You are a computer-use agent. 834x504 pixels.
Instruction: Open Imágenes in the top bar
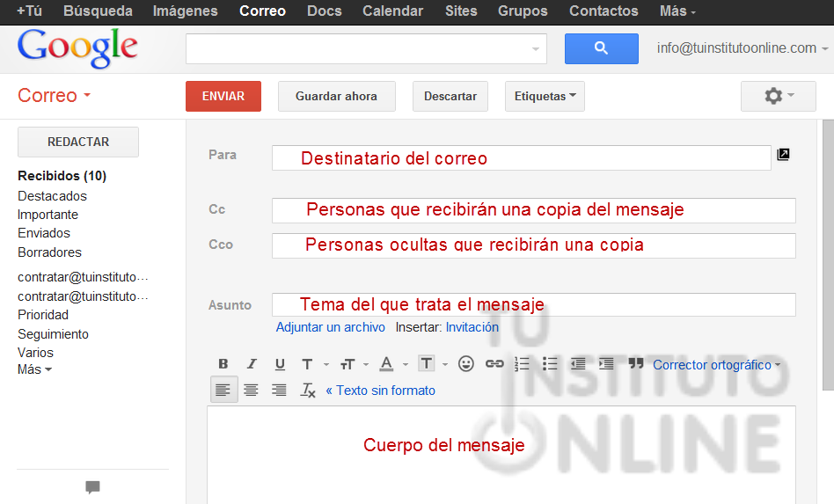click(185, 11)
